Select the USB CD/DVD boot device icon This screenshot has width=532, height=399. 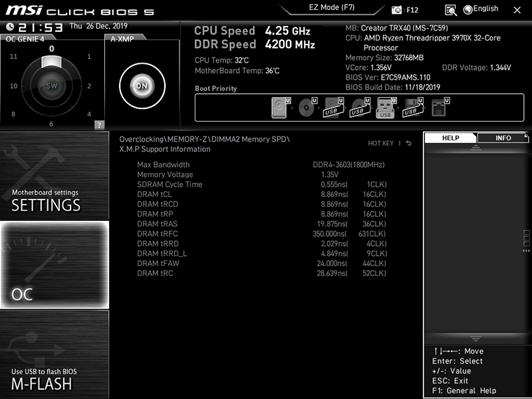360,108
